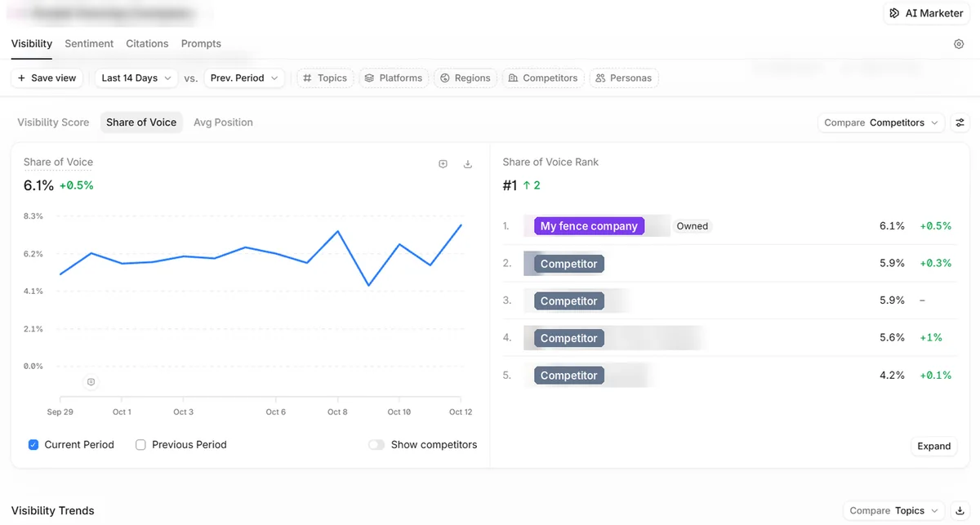
Task: Click the 5.6% share value
Action: point(892,338)
